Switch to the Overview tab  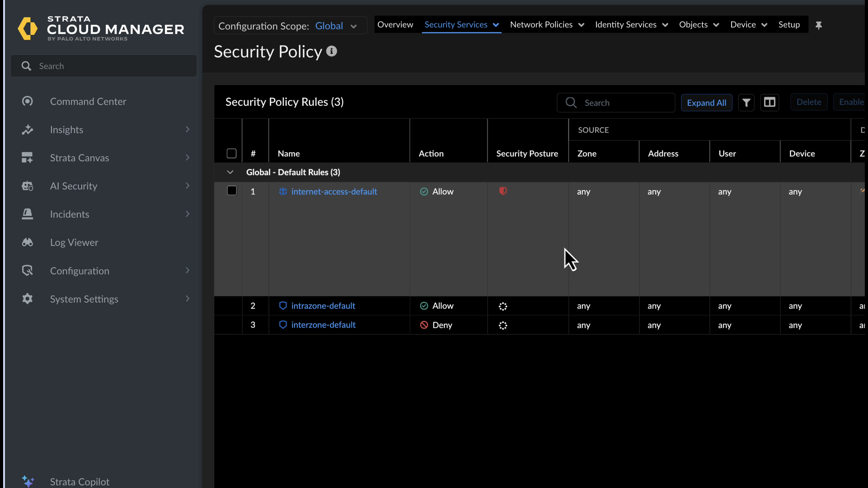pyautogui.click(x=395, y=24)
